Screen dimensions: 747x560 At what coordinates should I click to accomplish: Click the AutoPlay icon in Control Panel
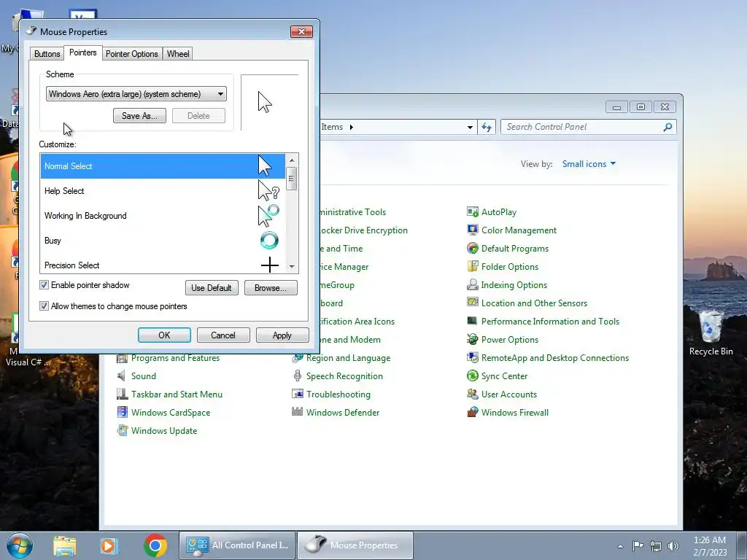pyautogui.click(x=472, y=212)
